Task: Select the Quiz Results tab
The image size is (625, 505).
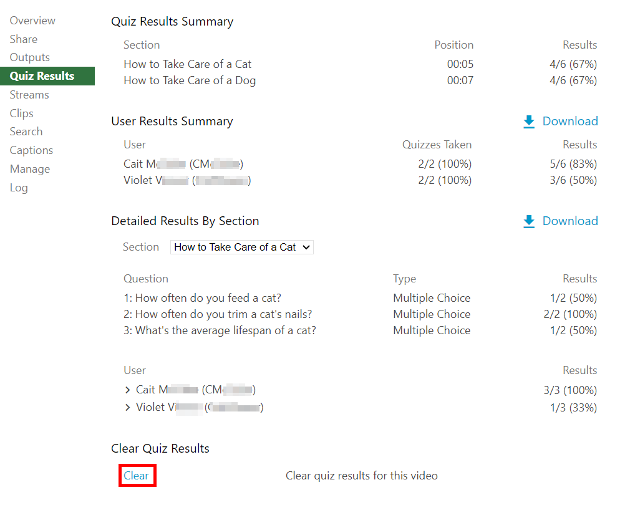Action: (42, 76)
